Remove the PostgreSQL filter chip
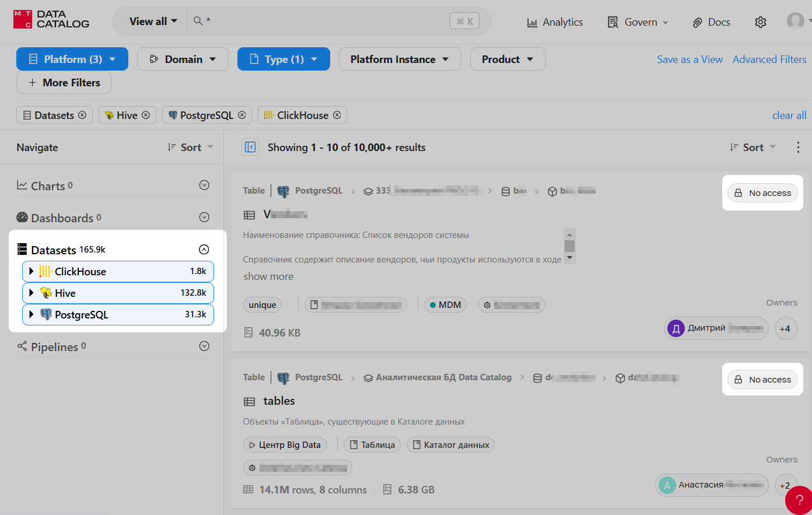This screenshot has width=812, height=515. [242, 115]
